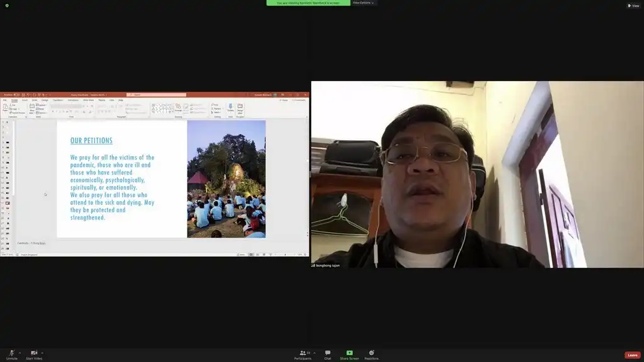The image size is (644, 362).
Task: Click the Dictate microphone icon
Action: [x=230, y=108]
